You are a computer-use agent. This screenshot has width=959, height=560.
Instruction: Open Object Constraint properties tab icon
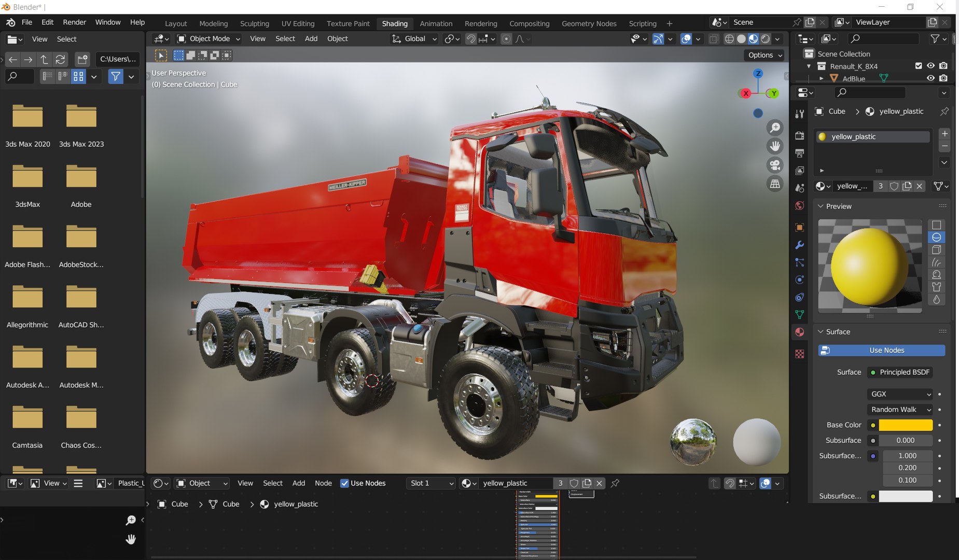coord(800,298)
